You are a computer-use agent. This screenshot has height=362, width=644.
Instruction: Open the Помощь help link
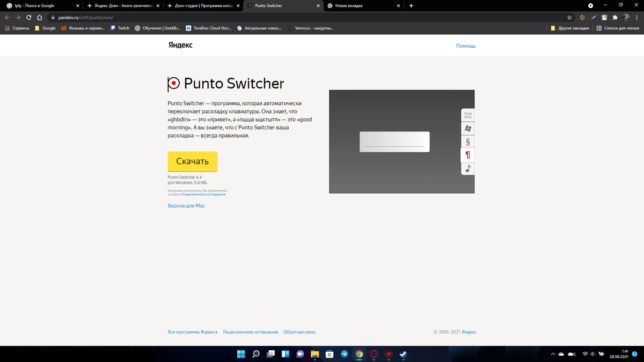[466, 46]
